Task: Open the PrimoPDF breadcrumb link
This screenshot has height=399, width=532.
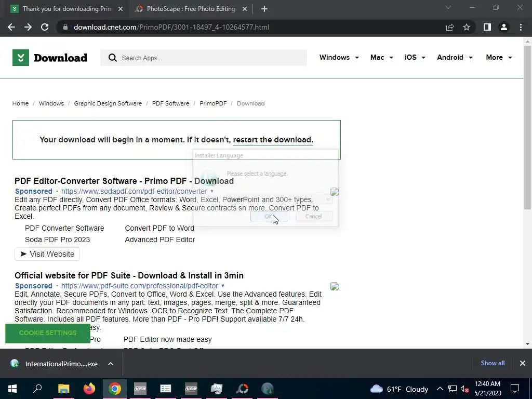Action: pyautogui.click(x=213, y=103)
